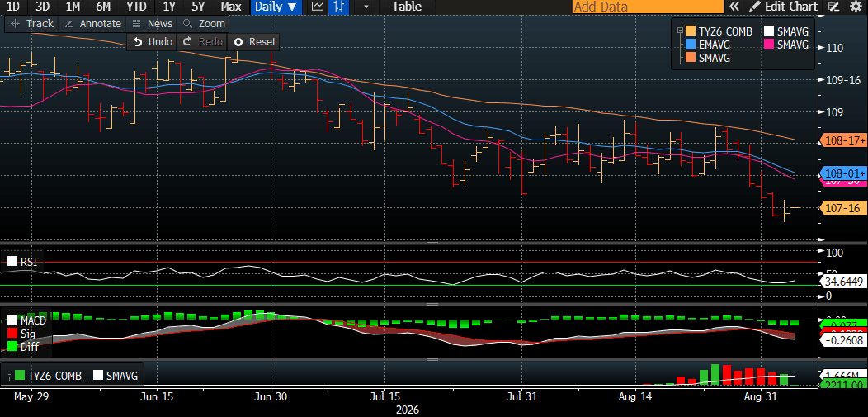Grab the divider handle above MACD panel

(432, 304)
